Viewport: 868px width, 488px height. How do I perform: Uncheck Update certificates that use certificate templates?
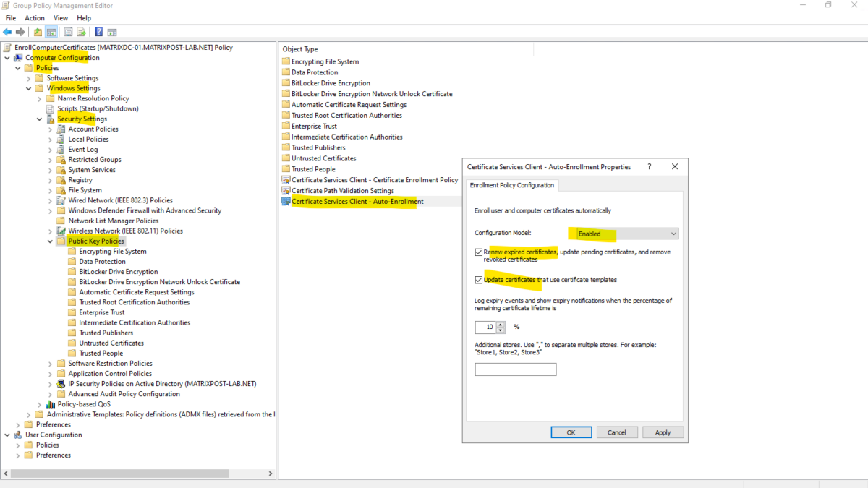coord(479,280)
